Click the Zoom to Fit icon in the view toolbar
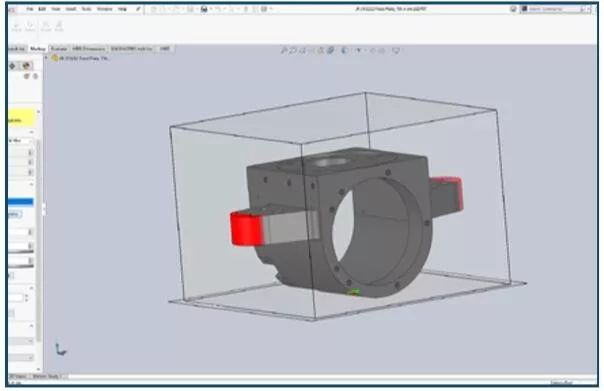Viewport: 604px width, 391px height. pos(284,50)
